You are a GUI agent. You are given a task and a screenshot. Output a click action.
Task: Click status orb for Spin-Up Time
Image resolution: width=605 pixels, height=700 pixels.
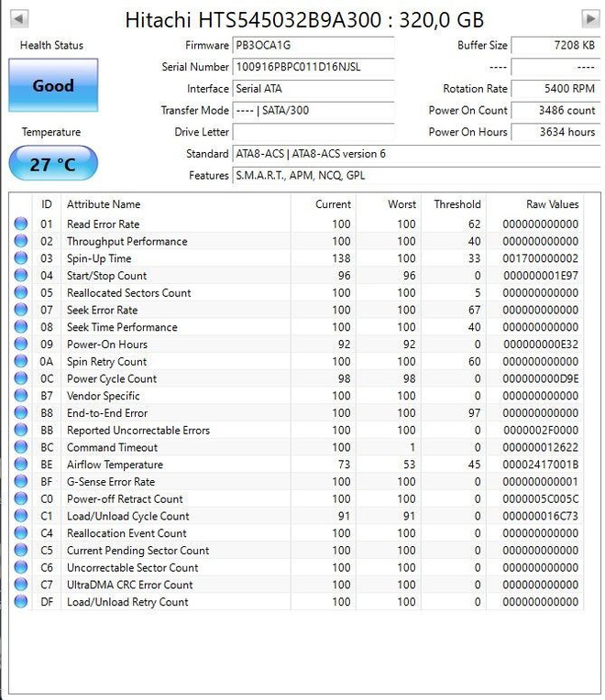(x=20, y=258)
